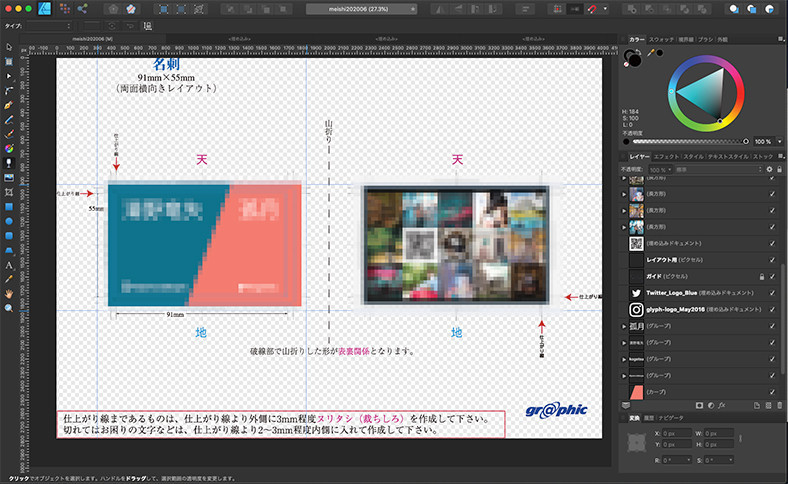Open snapping options dropdown arrow
788x484 pixels.
click(605, 9)
